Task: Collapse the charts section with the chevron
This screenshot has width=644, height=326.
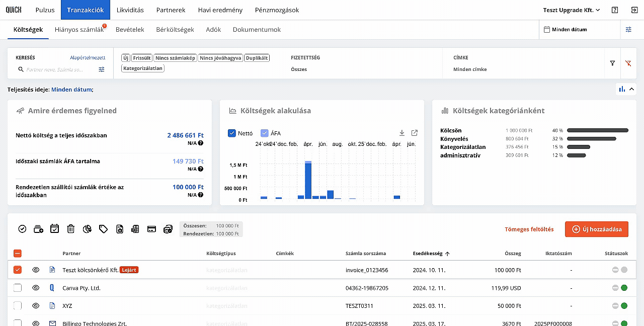Action: [x=631, y=89]
